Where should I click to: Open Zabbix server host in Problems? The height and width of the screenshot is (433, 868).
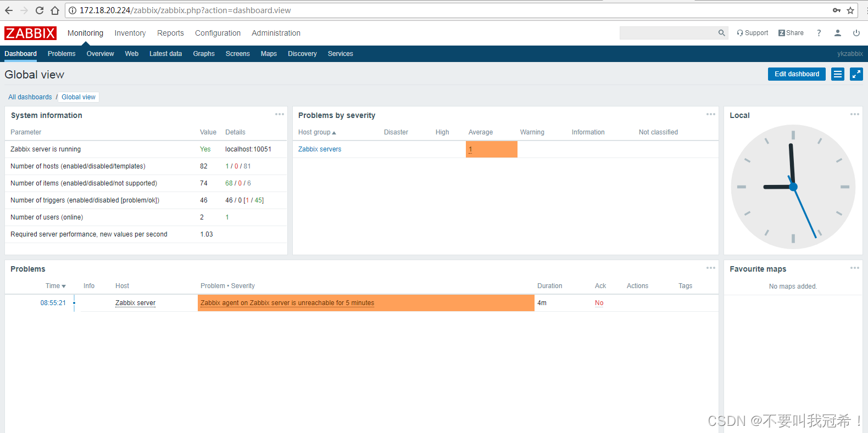[x=135, y=303]
